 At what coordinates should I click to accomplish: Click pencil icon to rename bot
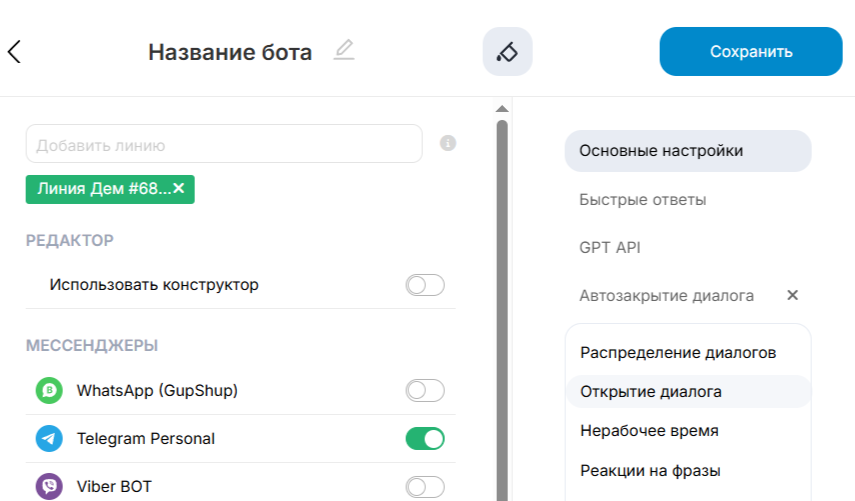(x=344, y=50)
